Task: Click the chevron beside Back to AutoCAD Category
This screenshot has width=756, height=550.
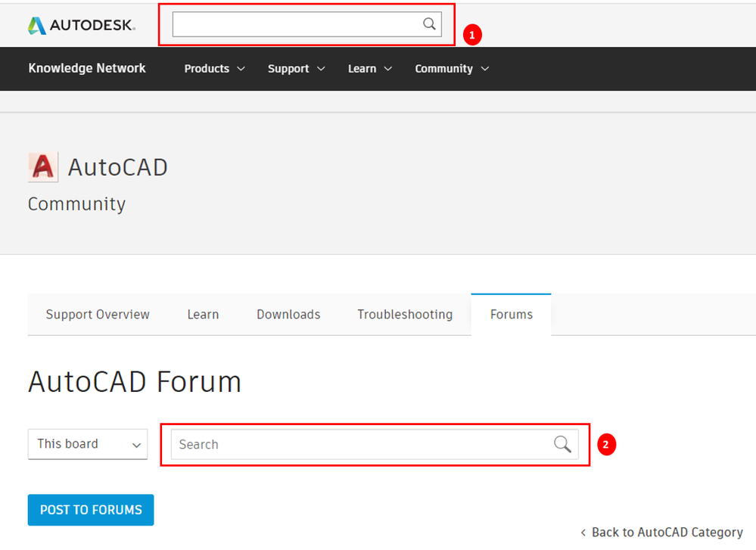Action: (x=584, y=532)
